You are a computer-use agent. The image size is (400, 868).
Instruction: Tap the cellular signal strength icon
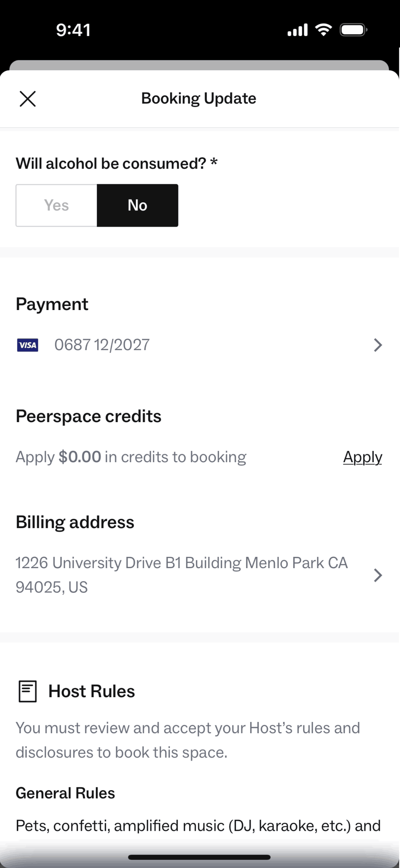click(x=297, y=30)
